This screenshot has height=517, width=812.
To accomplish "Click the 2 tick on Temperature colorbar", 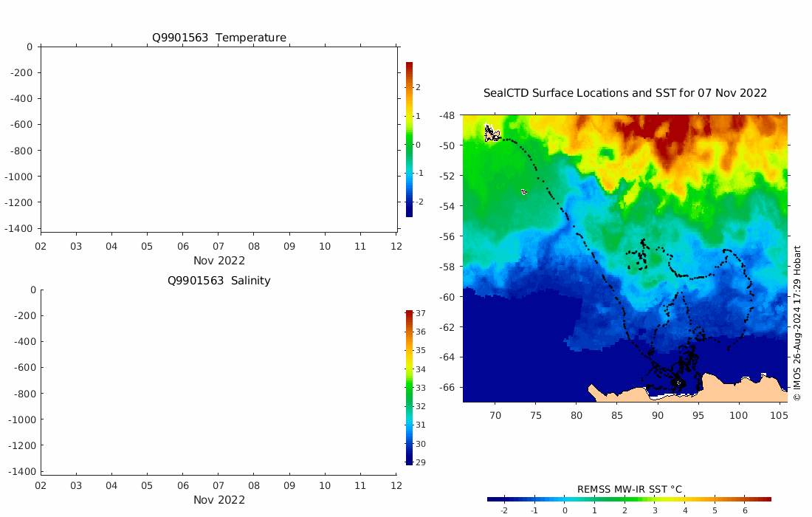I will point(419,87).
